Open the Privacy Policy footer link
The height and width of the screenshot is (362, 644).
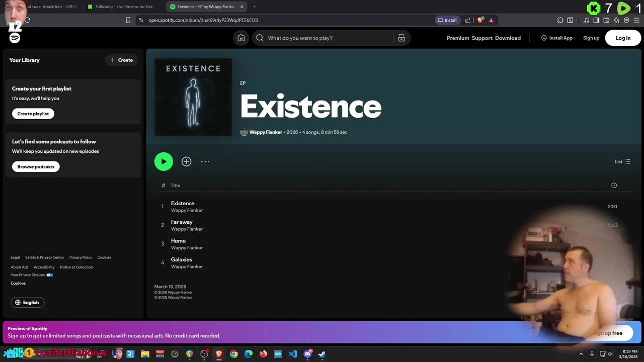coord(80,257)
